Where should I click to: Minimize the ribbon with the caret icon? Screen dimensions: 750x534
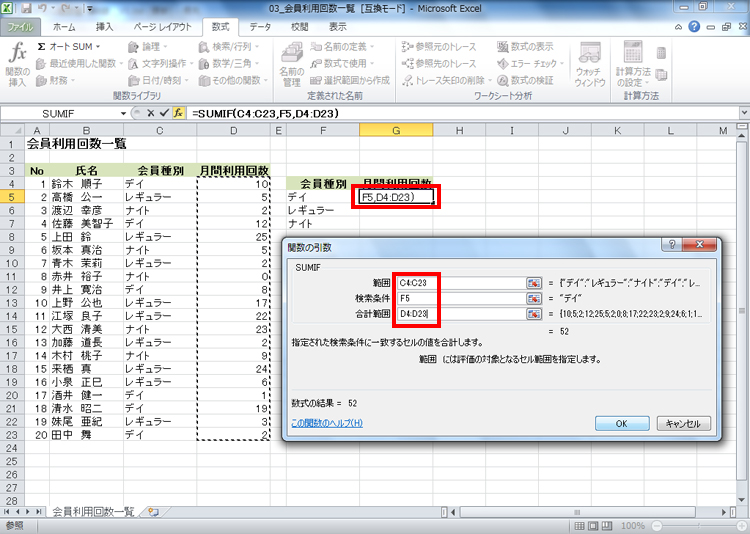(x=678, y=27)
